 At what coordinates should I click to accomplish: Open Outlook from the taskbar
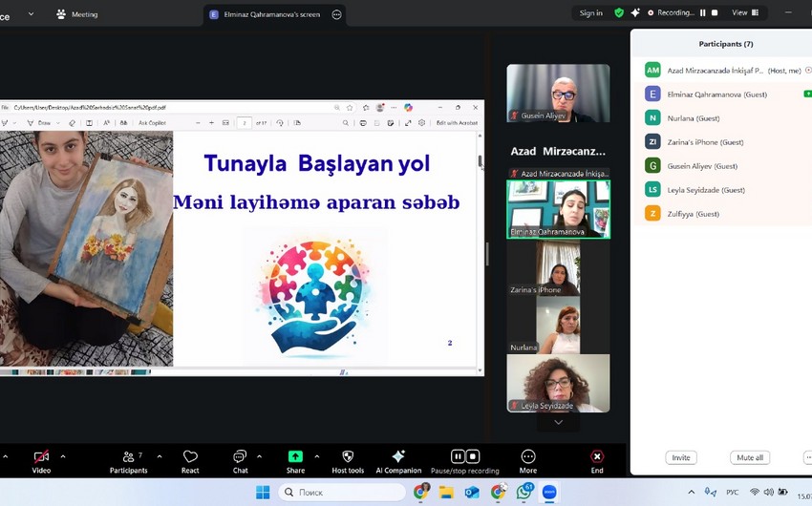pos(472,492)
